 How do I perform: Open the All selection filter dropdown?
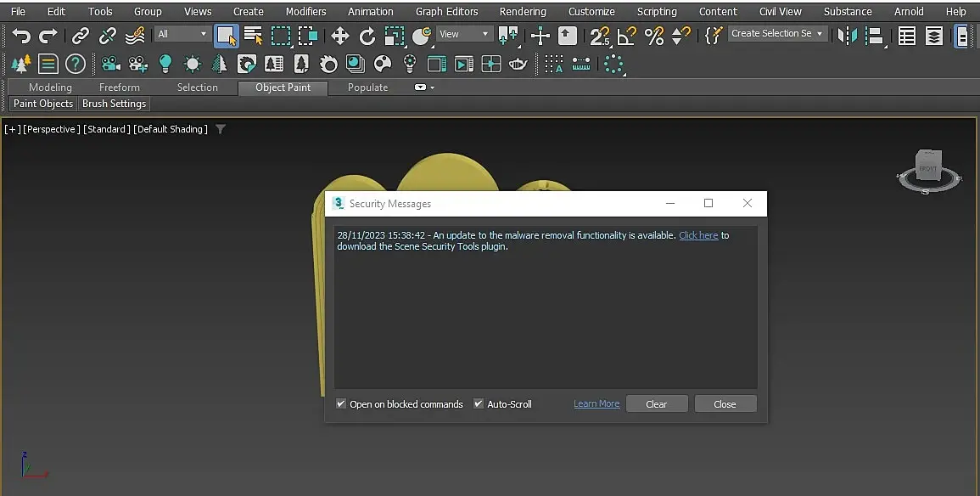tap(182, 34)
